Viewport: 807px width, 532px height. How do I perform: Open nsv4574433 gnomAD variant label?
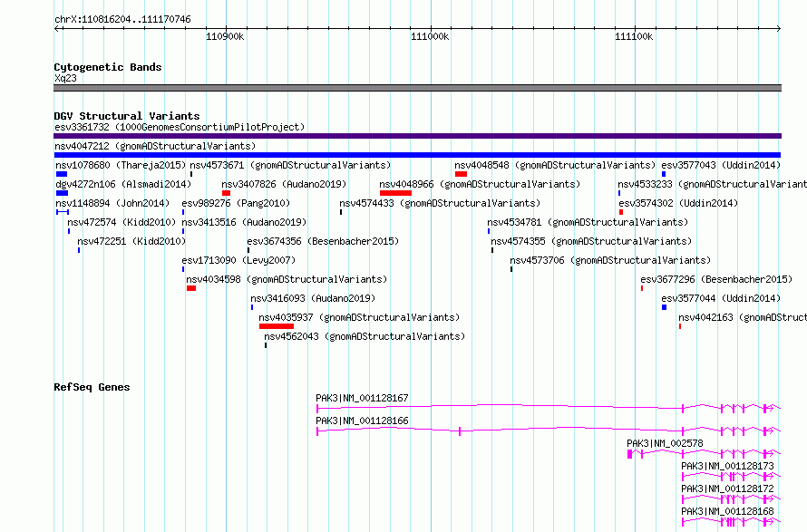[440, 203]
